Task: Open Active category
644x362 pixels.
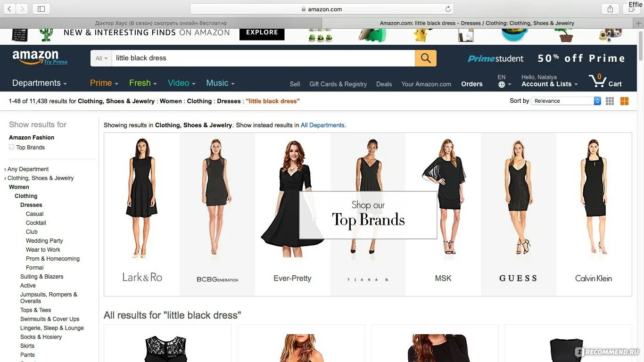Action: click(28, 286)
